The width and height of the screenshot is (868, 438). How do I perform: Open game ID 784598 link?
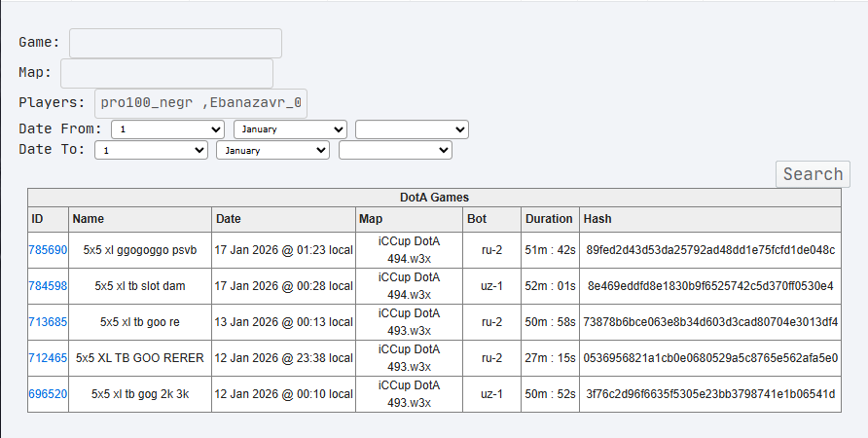48,286
